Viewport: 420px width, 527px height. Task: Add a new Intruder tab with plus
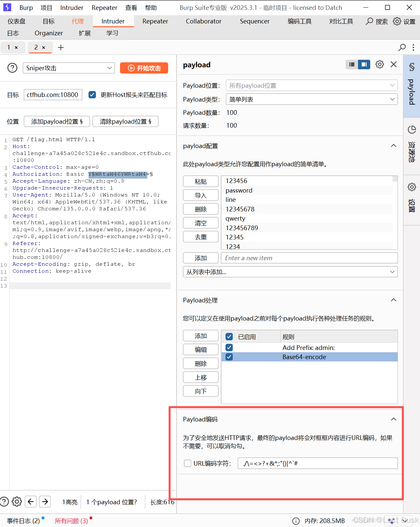pos(61,47)
